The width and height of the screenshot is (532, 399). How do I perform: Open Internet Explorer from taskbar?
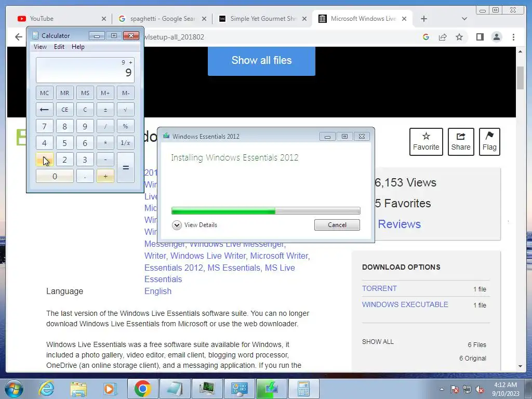coord(46,389)
